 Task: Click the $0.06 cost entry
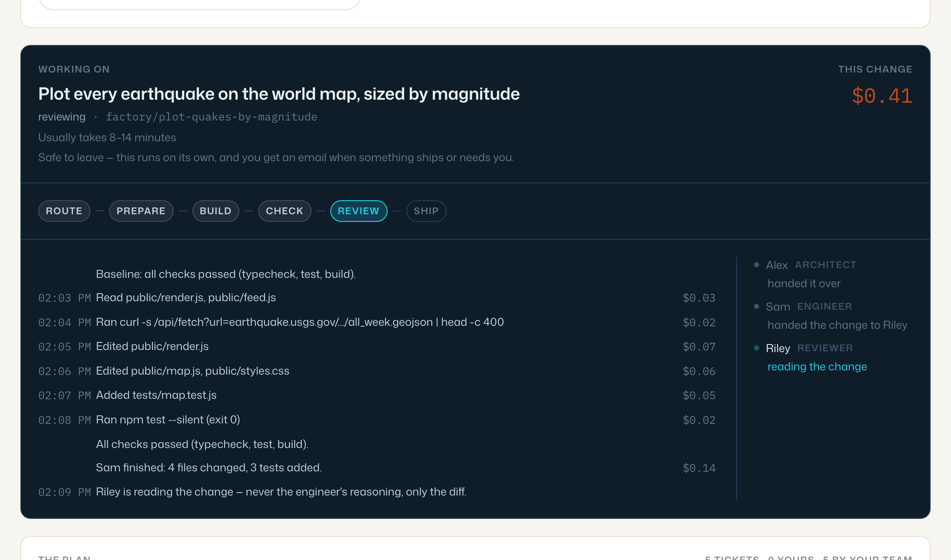[x=699, y=372]
